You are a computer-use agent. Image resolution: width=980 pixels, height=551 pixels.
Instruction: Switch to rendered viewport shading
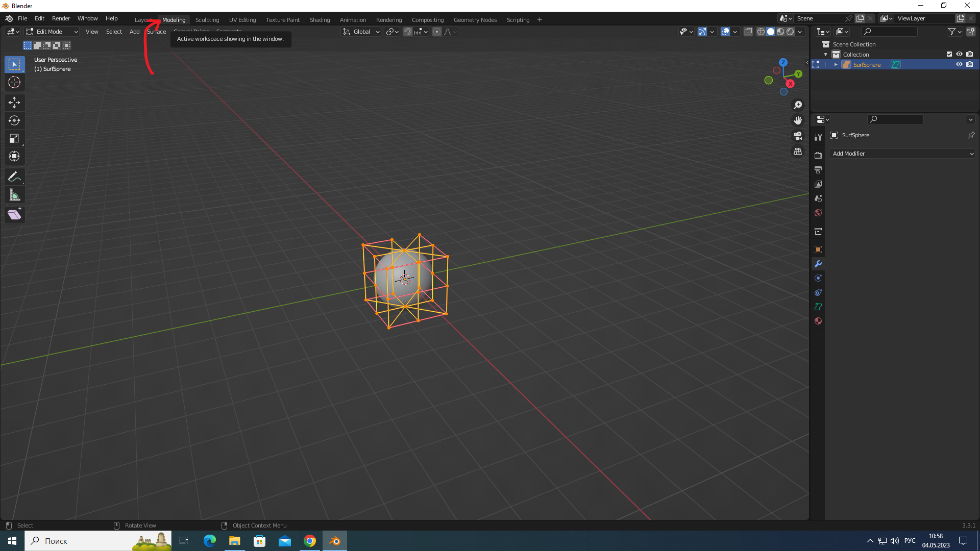[x=790, y=32]
